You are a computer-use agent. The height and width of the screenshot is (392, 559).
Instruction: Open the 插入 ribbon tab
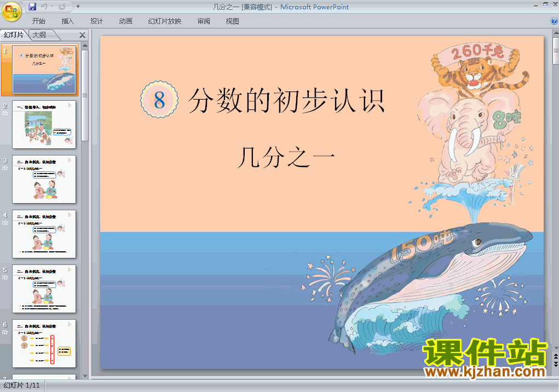(67, 21)
